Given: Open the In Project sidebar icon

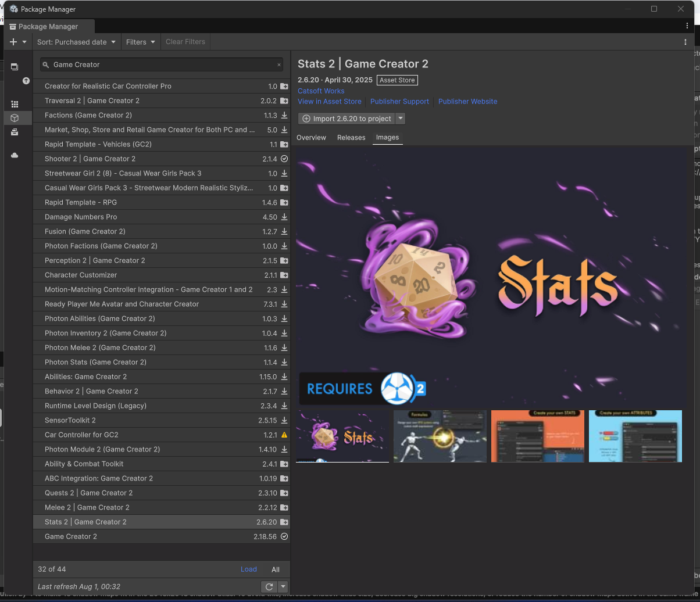Looking at the screenshot, I should [15, 67].
